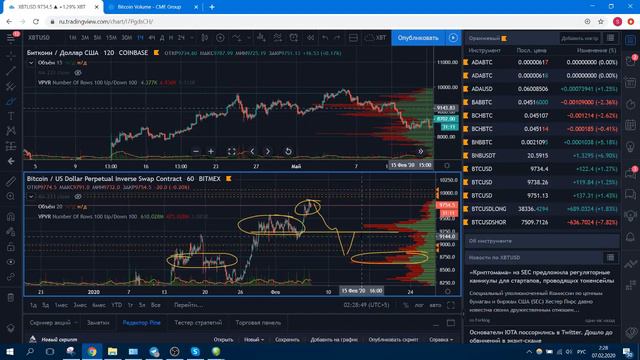Undo the last chart action
This screenshot has height=360, width=640.
325,38
